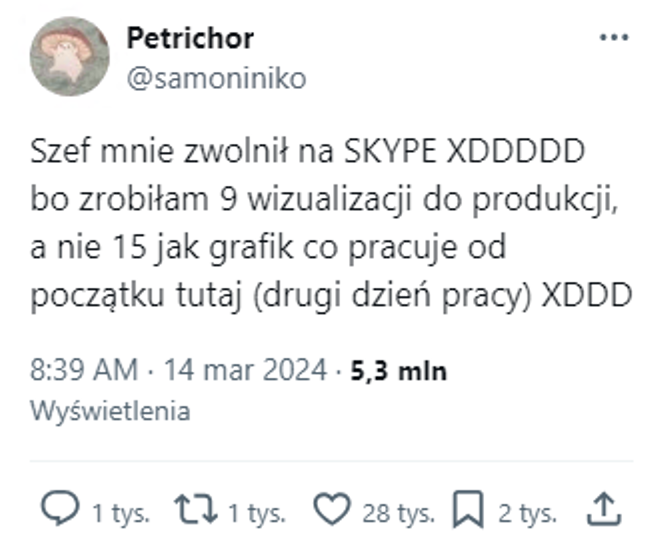Click the 1 tys. reply count

(121, 513)
